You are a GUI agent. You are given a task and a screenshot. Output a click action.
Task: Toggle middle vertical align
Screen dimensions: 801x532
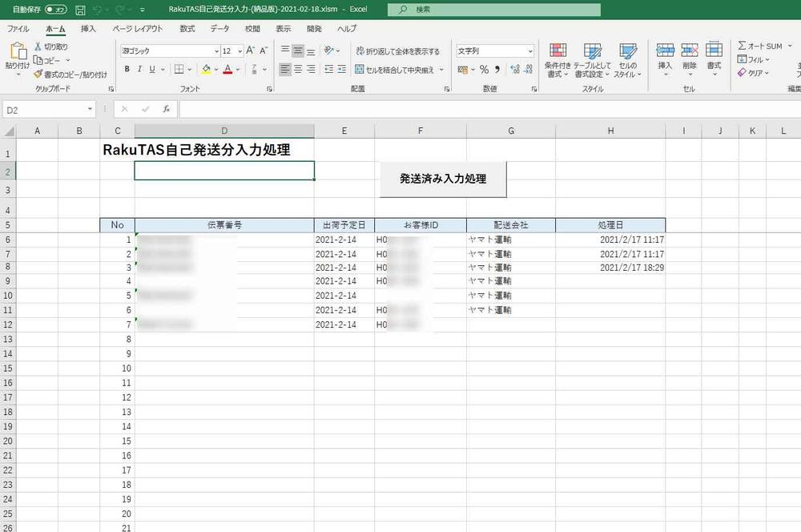tap(298, 50)
